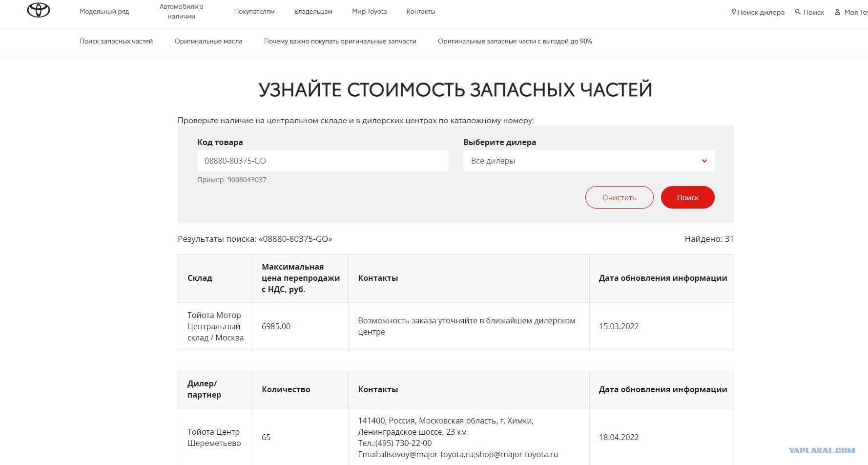Click Поиск дилера link in header
This screenshot has height=465, width=868.
tap(761, 12)
